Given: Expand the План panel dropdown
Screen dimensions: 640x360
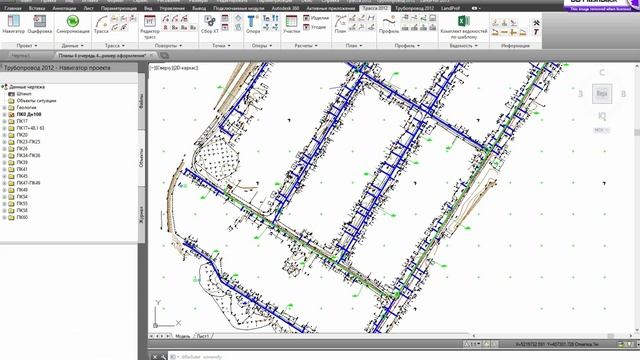Looking at the screenshot, I should pos(353,46).
